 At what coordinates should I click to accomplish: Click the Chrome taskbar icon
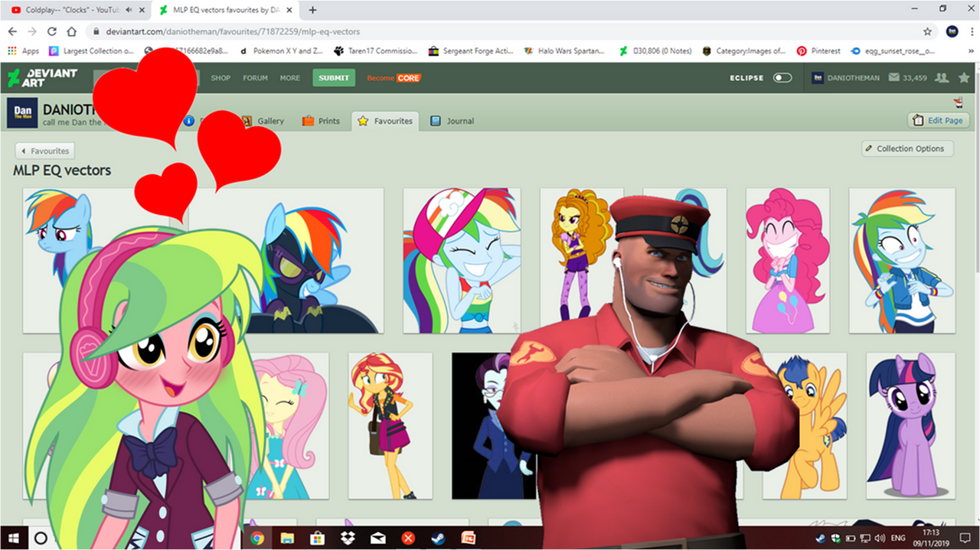(x=257, y=539)
